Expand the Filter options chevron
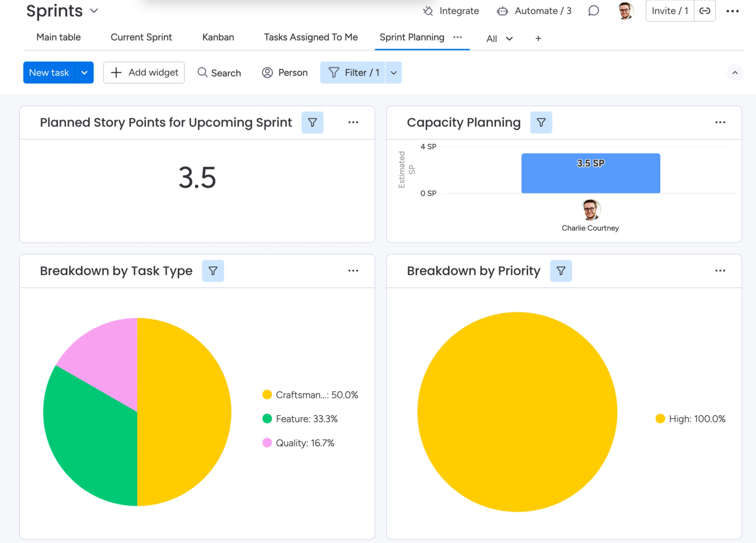The image size is (756, 543). tap(394, 72)
